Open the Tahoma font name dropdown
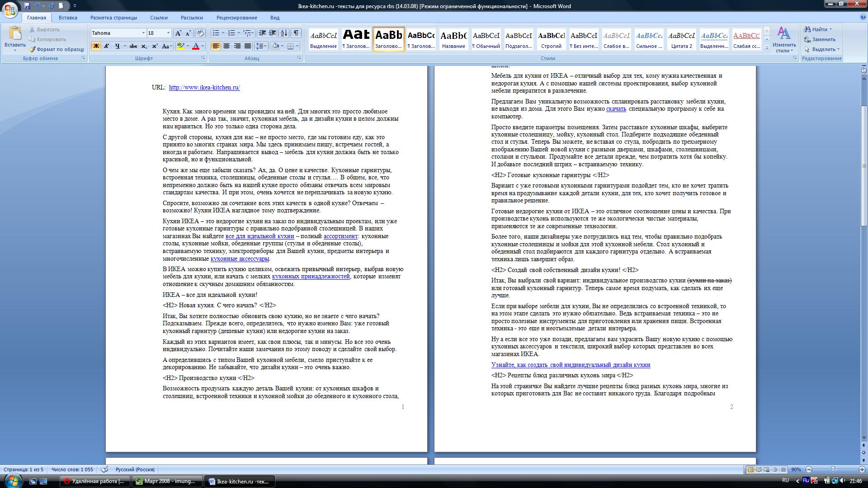 click(x=143, y=33)
